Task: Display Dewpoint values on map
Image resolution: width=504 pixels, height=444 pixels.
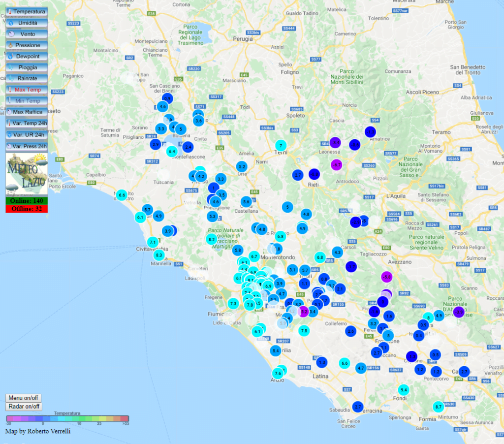Action: pos(27,56)
